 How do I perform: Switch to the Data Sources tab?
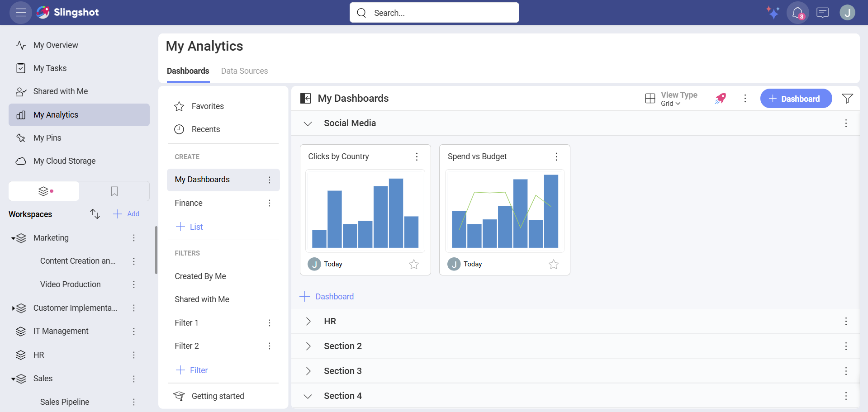coord(244,71)
